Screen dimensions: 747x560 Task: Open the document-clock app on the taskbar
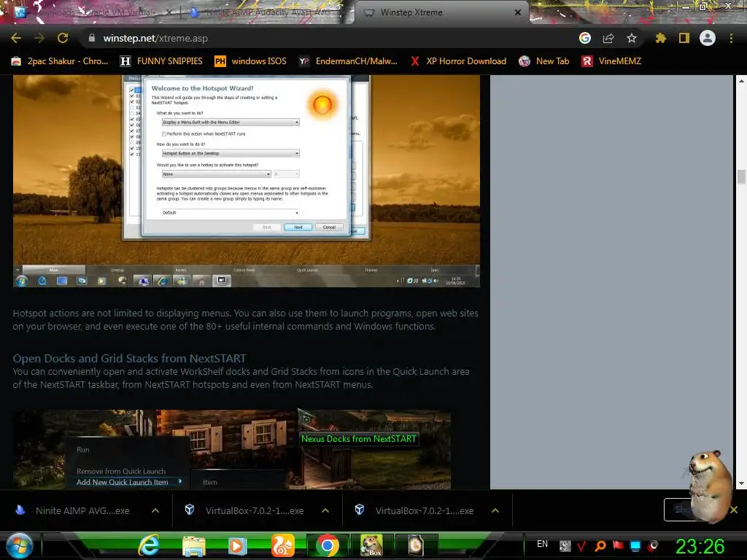[x=415, y=545]
